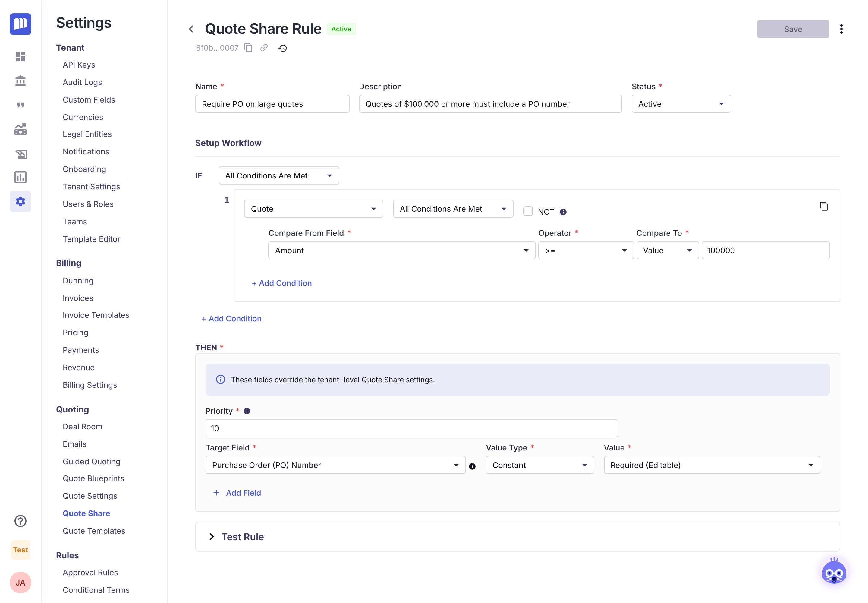Image resolution: width=868 pixels, height=603 pixels.
Task: View the rule change history icon
Action: pyautogui.click(x=283, y=48)
